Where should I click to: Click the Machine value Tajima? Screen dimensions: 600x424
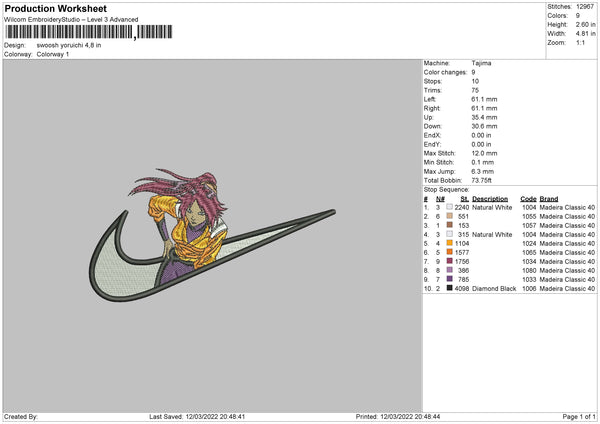[481, 63]
